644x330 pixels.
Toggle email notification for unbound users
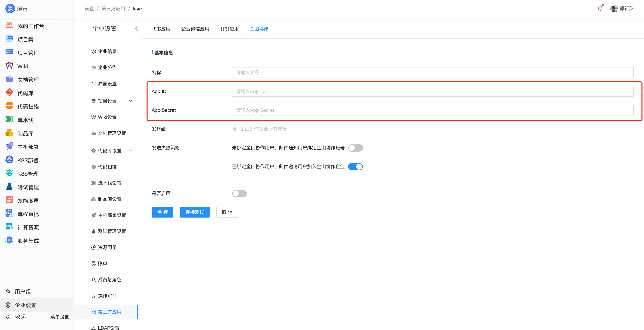coord(356,148)
